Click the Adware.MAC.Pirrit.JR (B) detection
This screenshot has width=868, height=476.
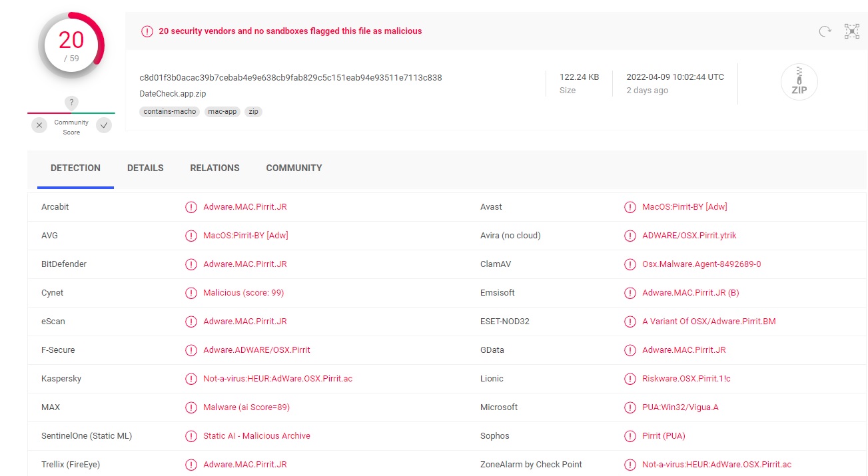pos(691,293)
